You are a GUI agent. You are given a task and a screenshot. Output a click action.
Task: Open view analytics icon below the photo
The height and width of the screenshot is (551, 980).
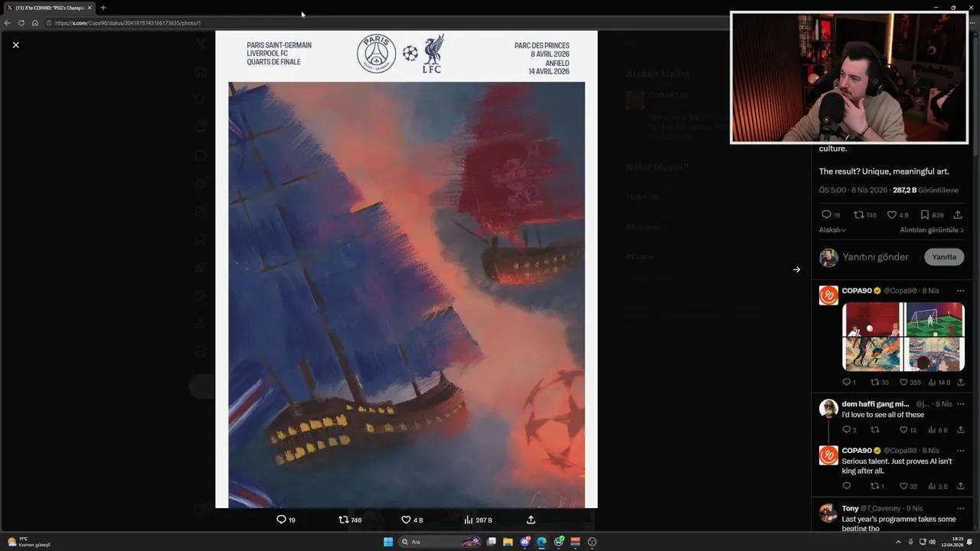[469, 520]
